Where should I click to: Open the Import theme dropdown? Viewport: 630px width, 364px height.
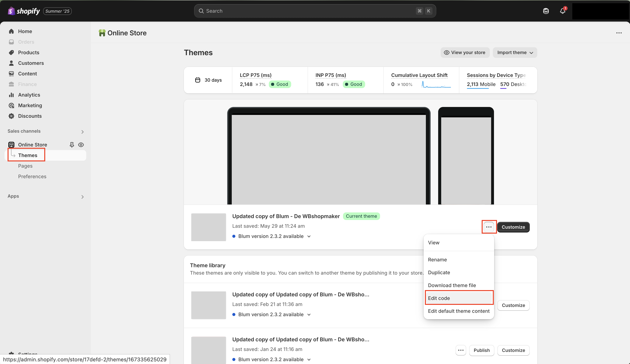(515, 52)
